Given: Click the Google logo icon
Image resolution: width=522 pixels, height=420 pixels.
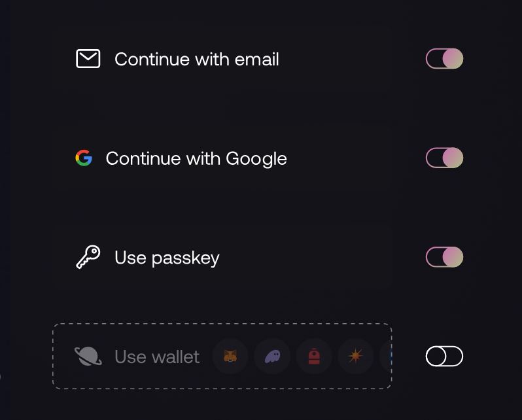Looking at the screenshot, I should [x=84, y=158].
